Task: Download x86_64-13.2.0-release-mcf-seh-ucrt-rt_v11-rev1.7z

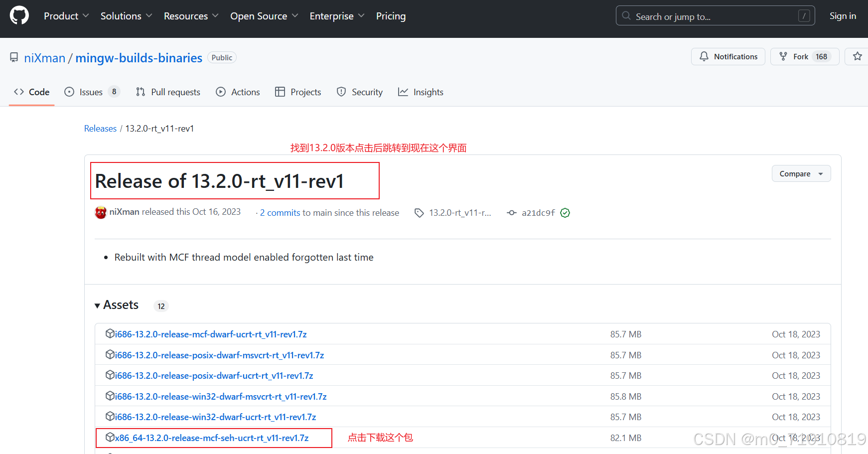Action: pos(211,438)
